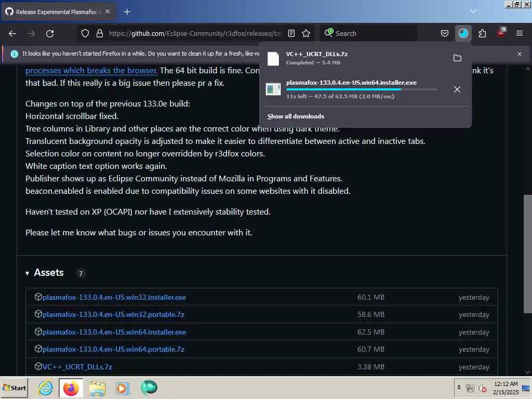Screen dimensions: 532x399
Task: Click the Assets count badge '7'
Action: coord(81,273)
